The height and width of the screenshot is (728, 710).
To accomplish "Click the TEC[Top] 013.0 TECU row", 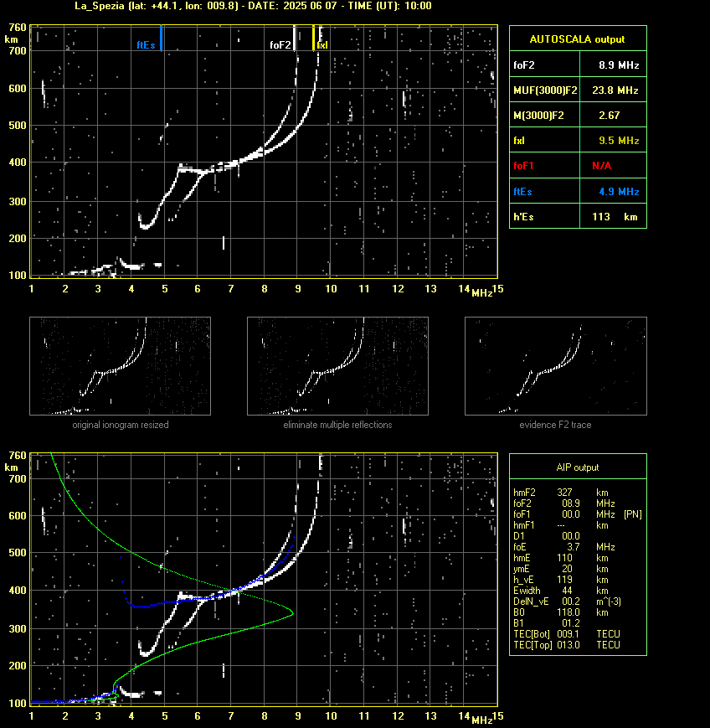I will click(x=567, y=645).
